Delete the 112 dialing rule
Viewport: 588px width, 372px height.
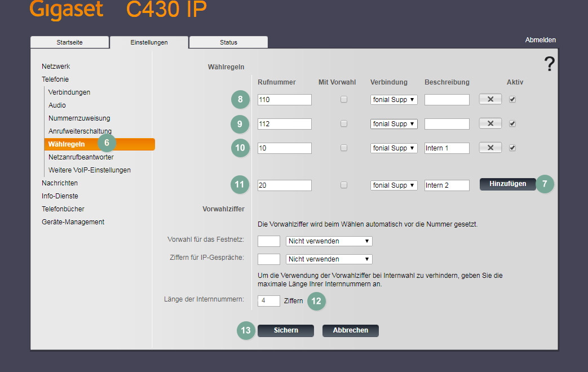(x=490, y=123)
